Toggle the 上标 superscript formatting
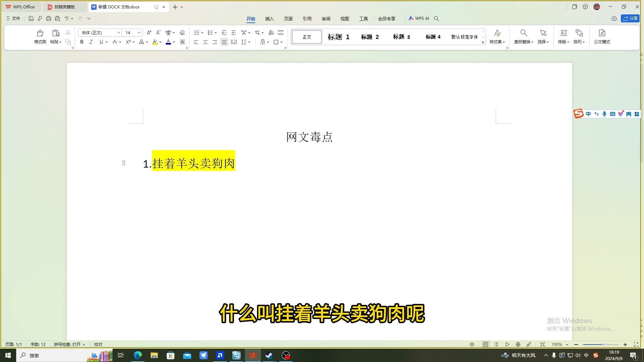 point(128,42)
